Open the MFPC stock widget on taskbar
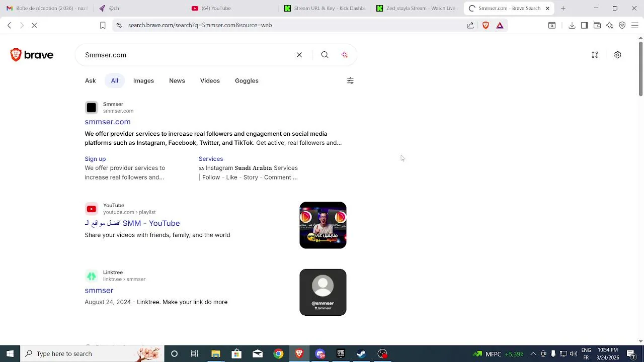This screenshot has height=362, width=644. coord(498,353)
